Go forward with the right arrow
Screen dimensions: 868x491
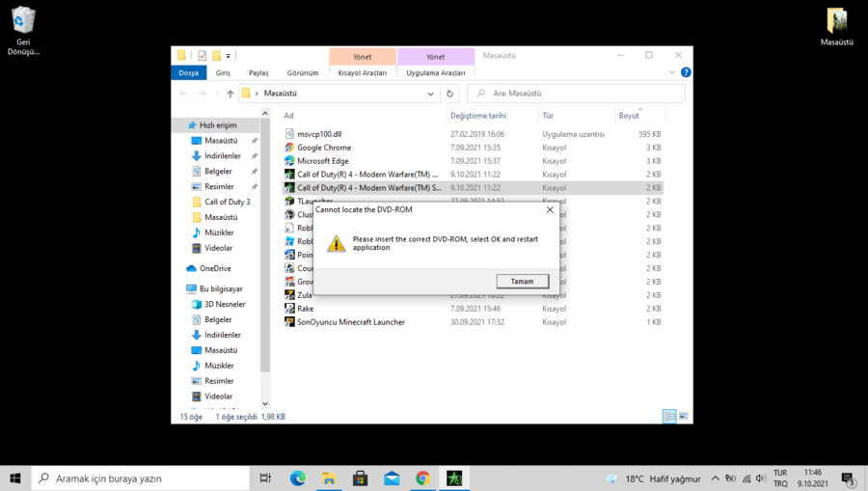click(203, 94)
